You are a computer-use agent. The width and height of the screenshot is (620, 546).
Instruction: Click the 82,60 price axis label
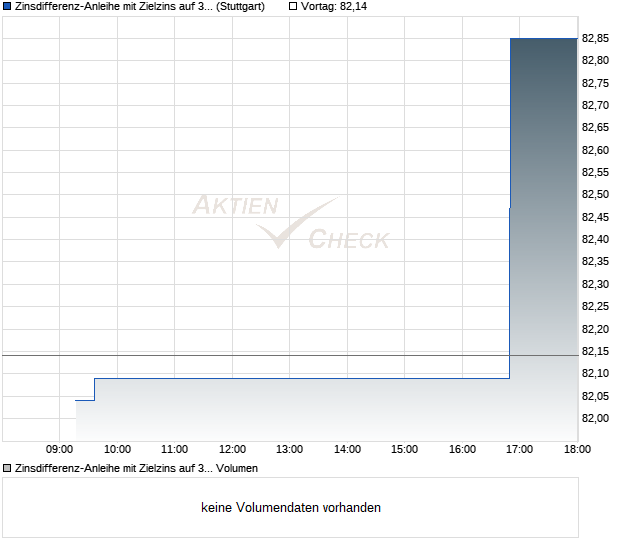coord(595,150)
